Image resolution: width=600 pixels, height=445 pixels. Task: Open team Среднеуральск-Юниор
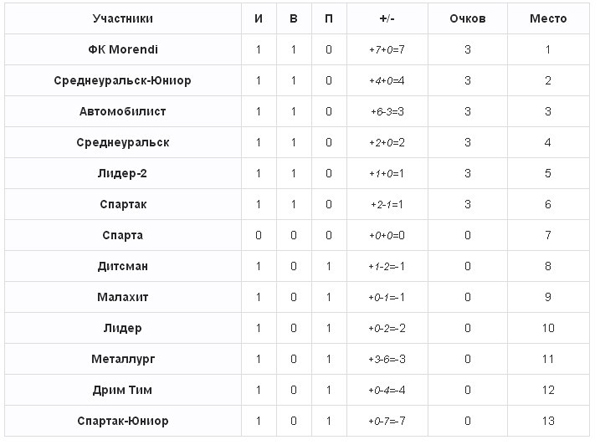click(122, 81)
